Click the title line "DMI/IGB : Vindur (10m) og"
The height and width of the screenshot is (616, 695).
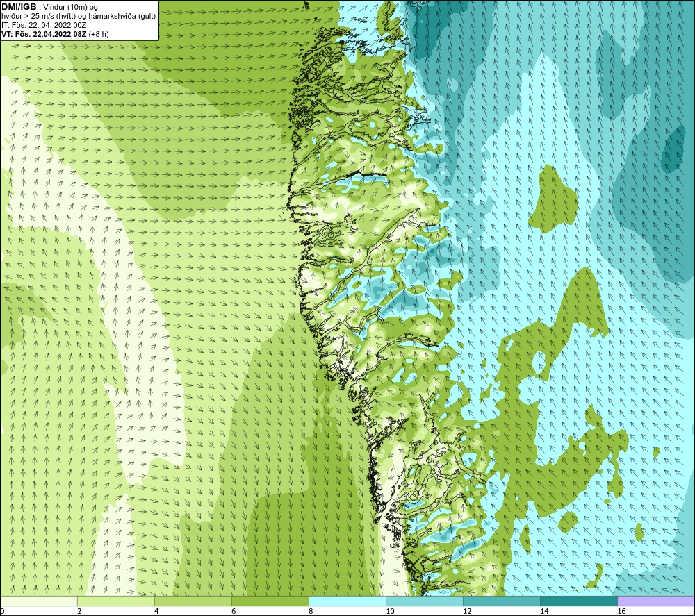50,7
